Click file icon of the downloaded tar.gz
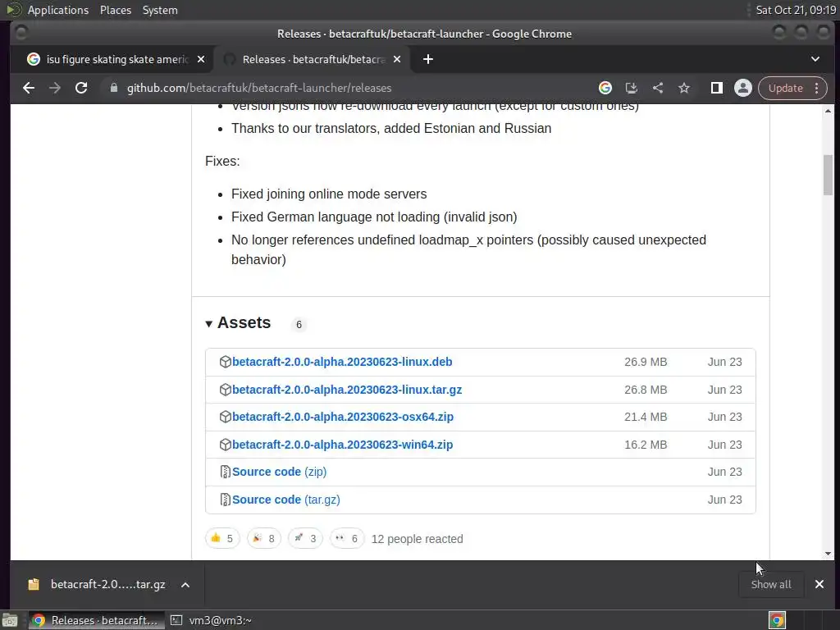The width and height of the screenshot is (840, 630). click(34, 584)
